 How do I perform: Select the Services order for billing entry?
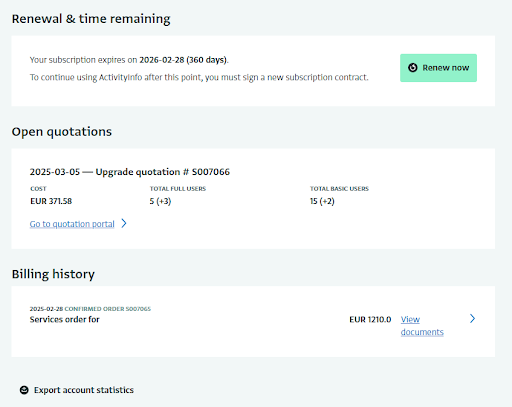pyautogui.click(x=65, y=320)
